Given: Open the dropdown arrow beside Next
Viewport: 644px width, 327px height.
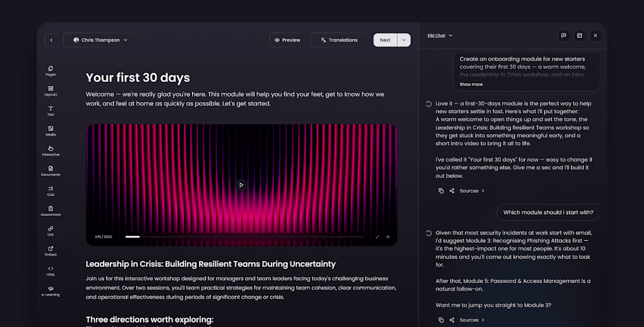Looking at the screenshot, I should coord(404,40).
